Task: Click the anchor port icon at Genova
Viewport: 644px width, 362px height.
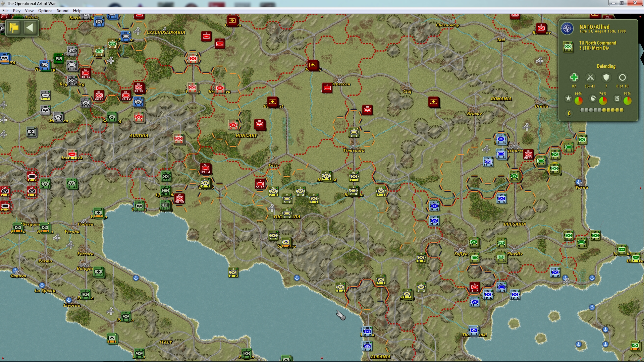Action: pyautogui.click(x=15, y=270)
